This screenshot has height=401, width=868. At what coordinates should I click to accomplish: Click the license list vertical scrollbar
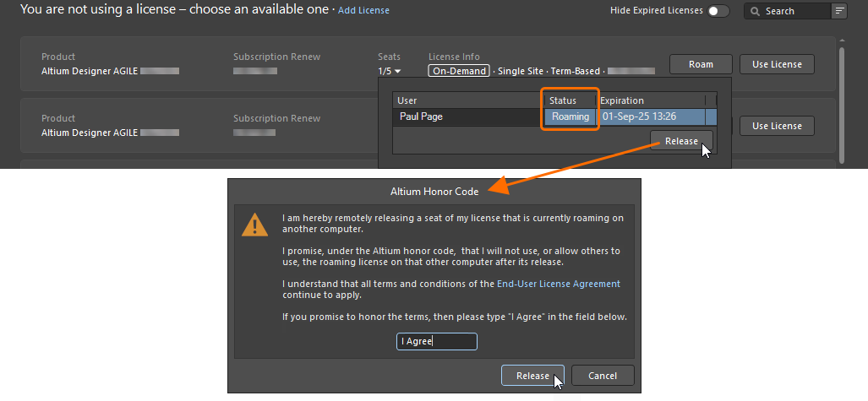[842, 104]
